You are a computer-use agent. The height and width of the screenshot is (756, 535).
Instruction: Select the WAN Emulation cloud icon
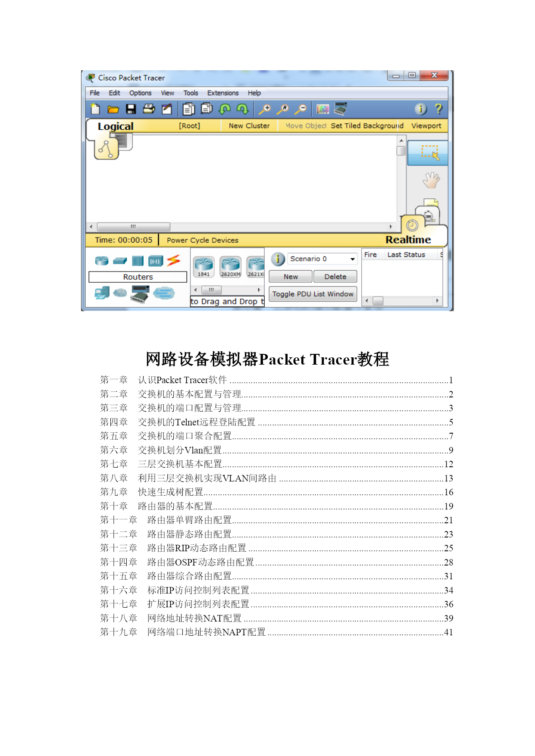coord(120,293)
